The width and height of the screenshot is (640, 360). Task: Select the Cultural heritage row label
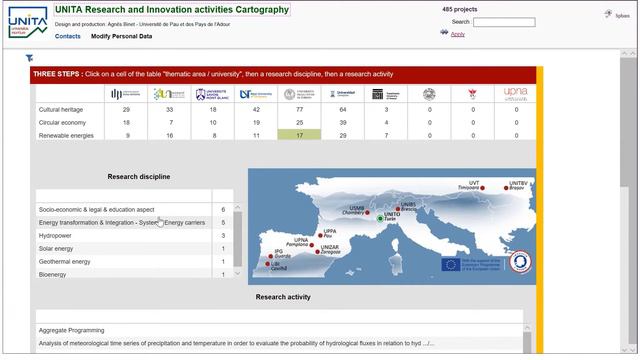[61, 109]
